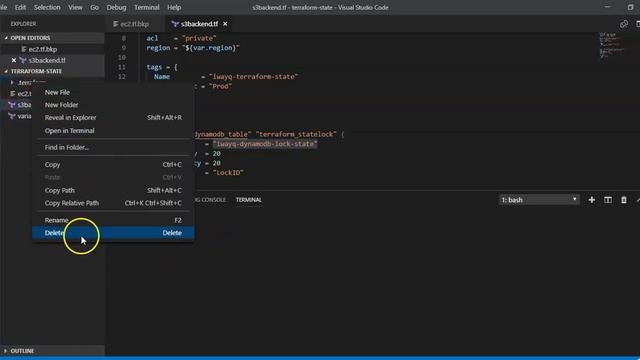Choose Copy Relative Path
640x360 pixels.
(113, 203)
